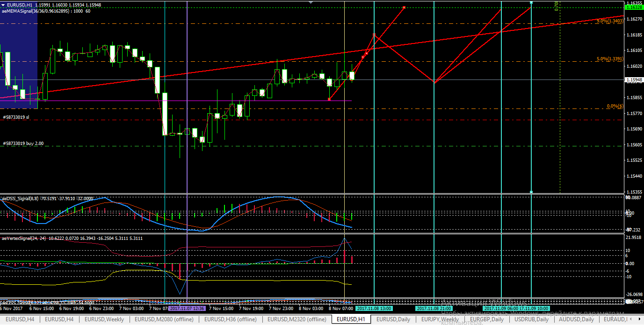Click the current price label 1.15948
The image size is (644, 325).
pos(634,80)
